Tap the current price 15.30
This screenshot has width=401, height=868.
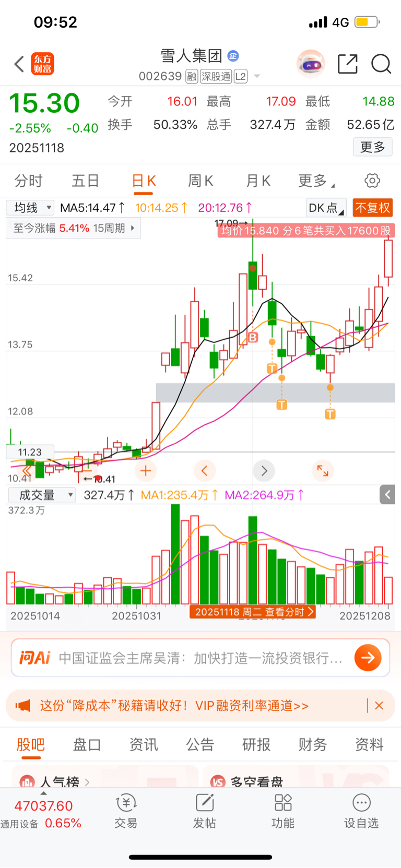click(44, 103)
